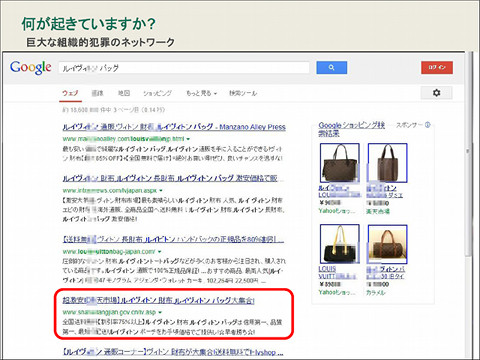Image resolution: width=480 pixels, height=360 pixels.
Task: Expand arrow beside louisvuittonbag-japan.com URL
Action: coord(160,251)
